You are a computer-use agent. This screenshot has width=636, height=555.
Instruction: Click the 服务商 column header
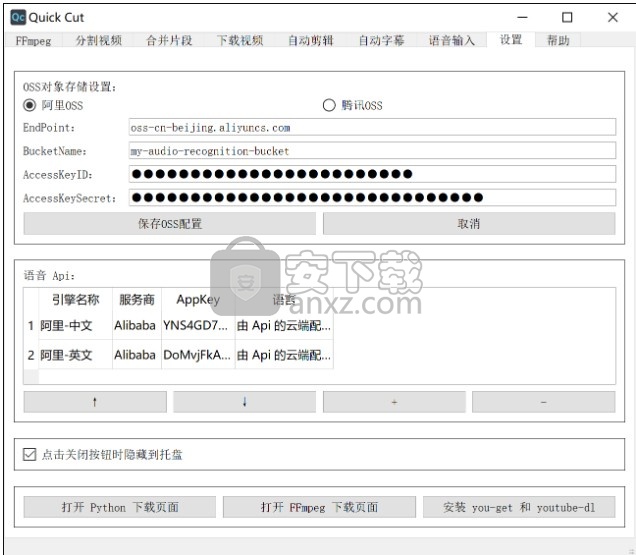tap(137, 300)
